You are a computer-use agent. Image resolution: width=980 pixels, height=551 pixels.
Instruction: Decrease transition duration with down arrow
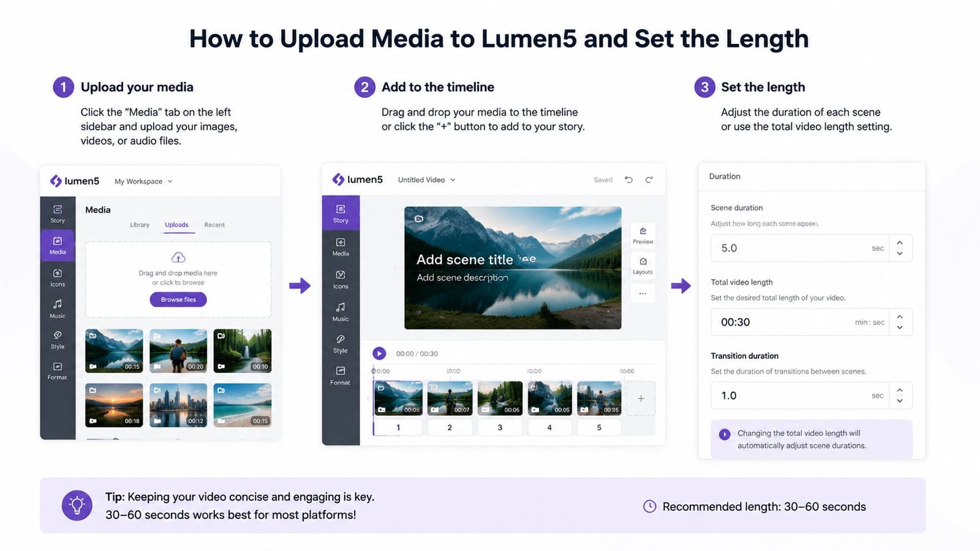[x=900, y=400]
